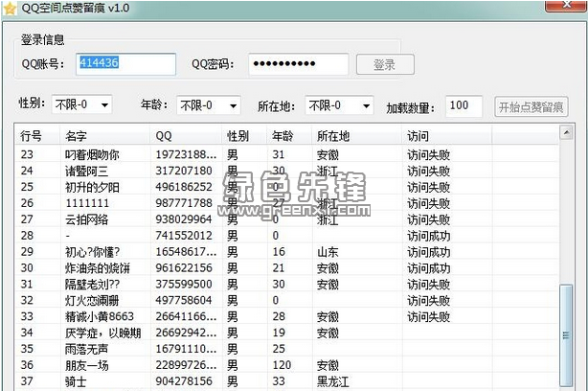The height and width of the screenshot is (391, 588).
Task: Click 访问成功 status in row 29
Action: (429, 252)
